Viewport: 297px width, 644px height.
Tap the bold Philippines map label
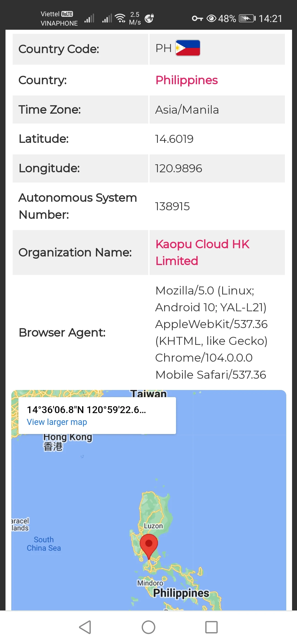(x=181, y=593)
